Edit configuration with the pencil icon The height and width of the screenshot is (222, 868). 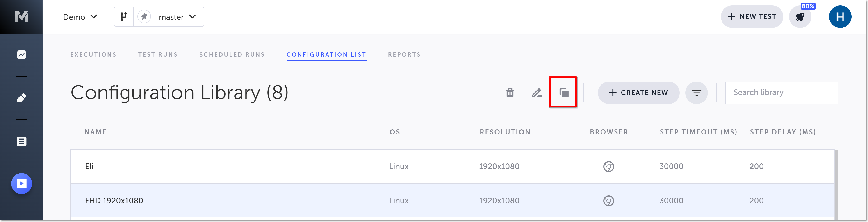pyautogui.click(x=536, y=93)
